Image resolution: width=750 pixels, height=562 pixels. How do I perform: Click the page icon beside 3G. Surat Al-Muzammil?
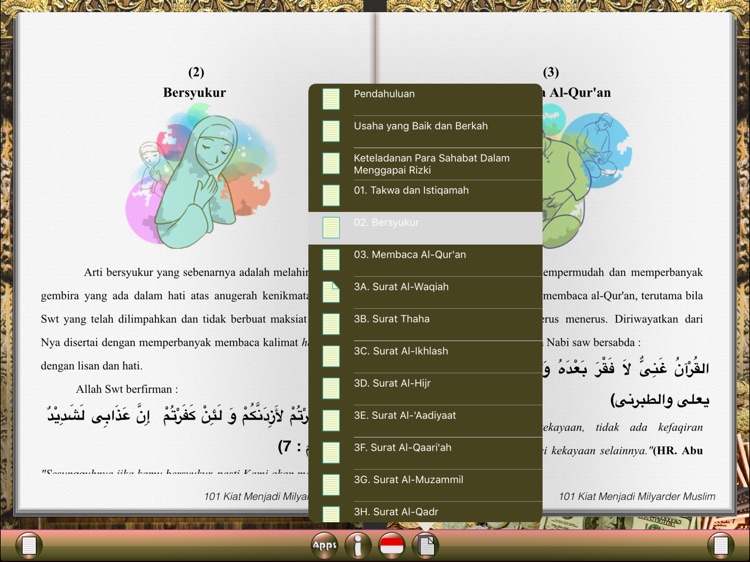(x=331, y=484)
